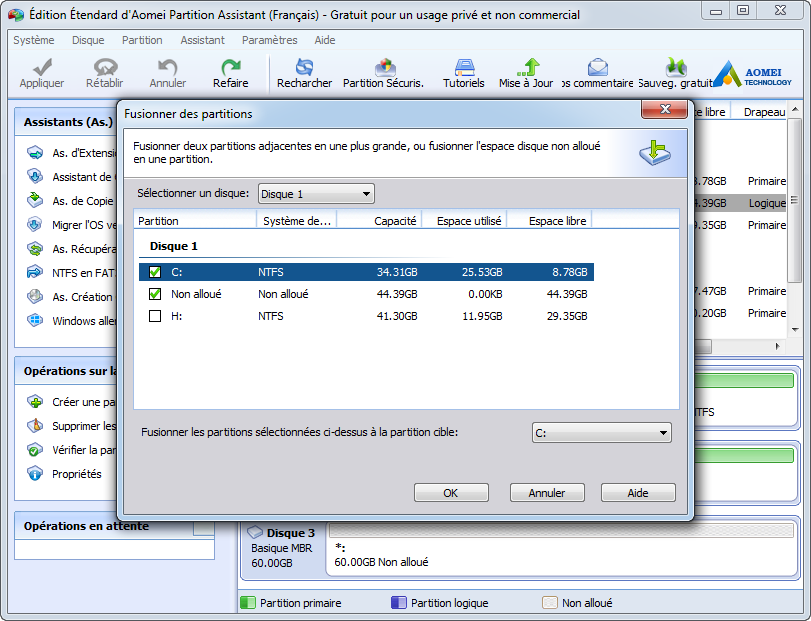Click the Opérations en attente panel header
The height and width of the screenshot is (621, 811).
[x=114, y=526]
